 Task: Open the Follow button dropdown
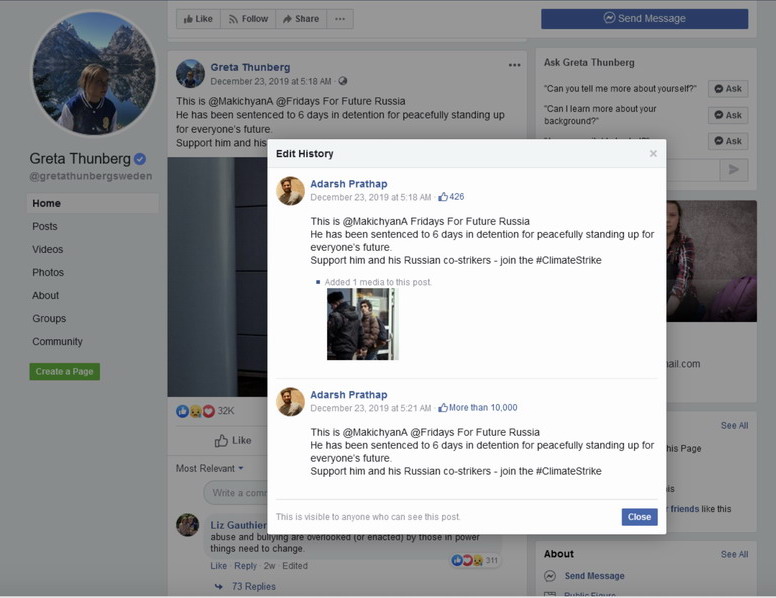click(x=247, y=19)
